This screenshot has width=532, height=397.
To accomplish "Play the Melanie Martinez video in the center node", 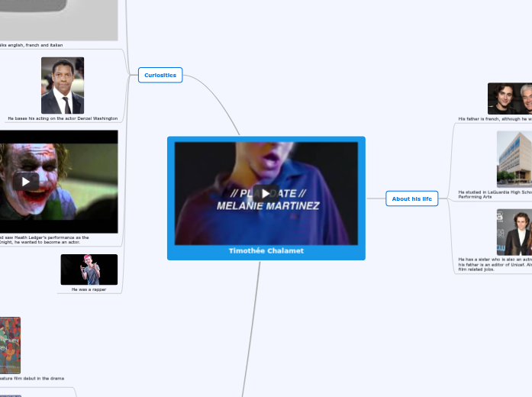I will tap(266, 193).
